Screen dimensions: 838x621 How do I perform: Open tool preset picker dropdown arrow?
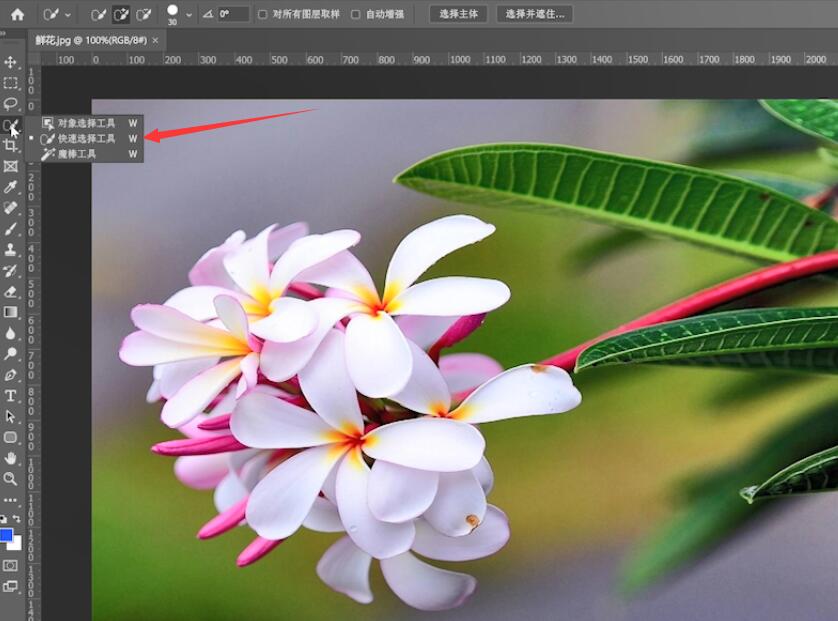(68, 15)
